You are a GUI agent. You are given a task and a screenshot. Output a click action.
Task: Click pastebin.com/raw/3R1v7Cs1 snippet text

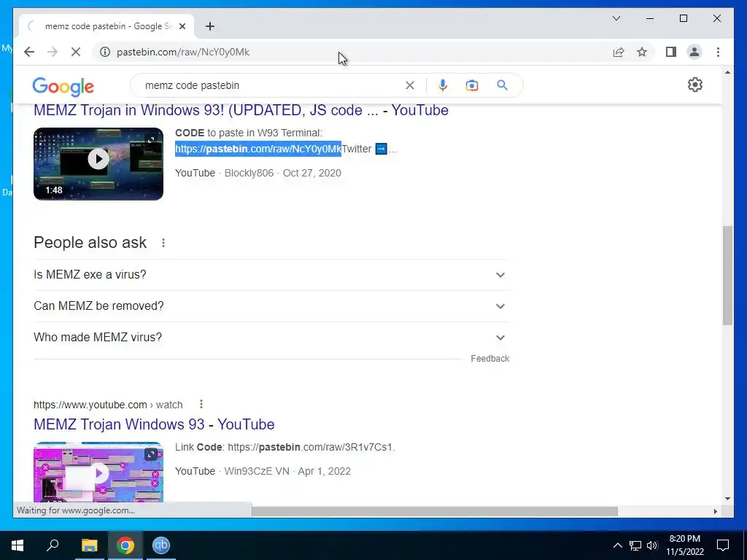pyautogui.click(x=311, y=447)
